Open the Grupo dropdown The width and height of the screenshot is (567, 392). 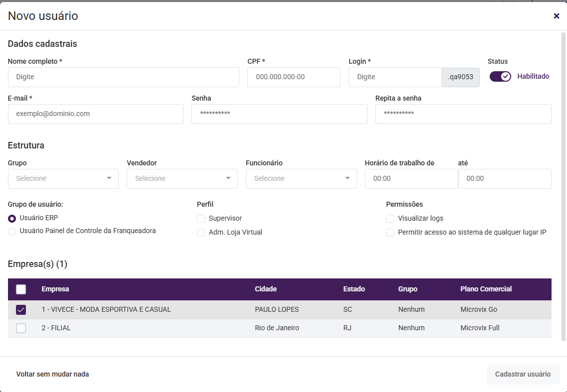pyautogui.click(x=63, y=178)
